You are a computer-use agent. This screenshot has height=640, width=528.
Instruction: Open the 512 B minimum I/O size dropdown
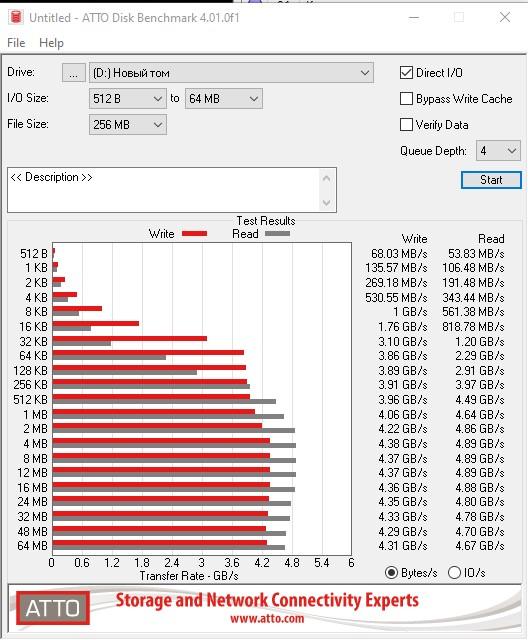tap(128, 99)
